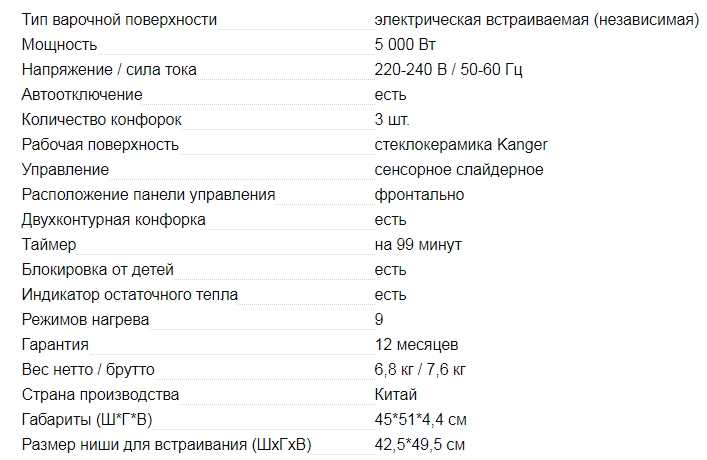The height and width of the screenshot is (460, 707).
Task: Click the 'Количество конфорок' label
Action: tap(102, 119)
